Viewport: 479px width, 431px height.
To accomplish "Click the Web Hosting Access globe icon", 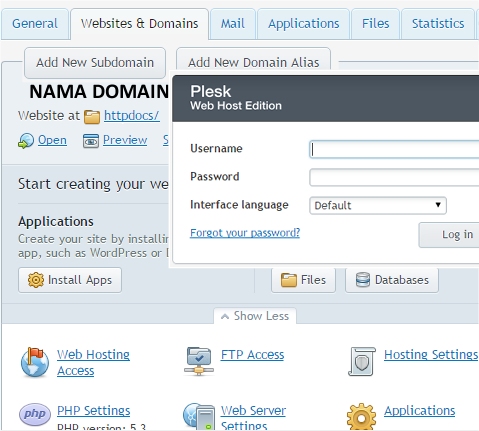I will coord(34,362).
